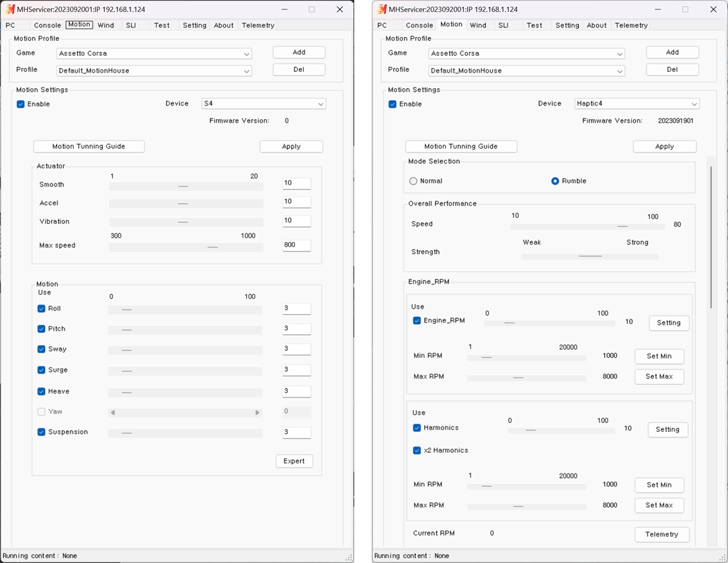Expand Profile dropdown in the right window

[526, 71]
